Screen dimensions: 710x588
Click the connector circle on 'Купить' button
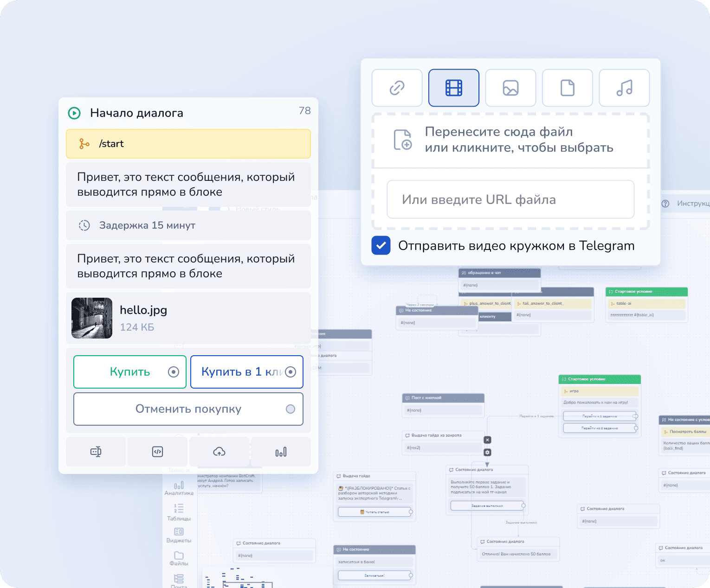(x=174, y=372)
